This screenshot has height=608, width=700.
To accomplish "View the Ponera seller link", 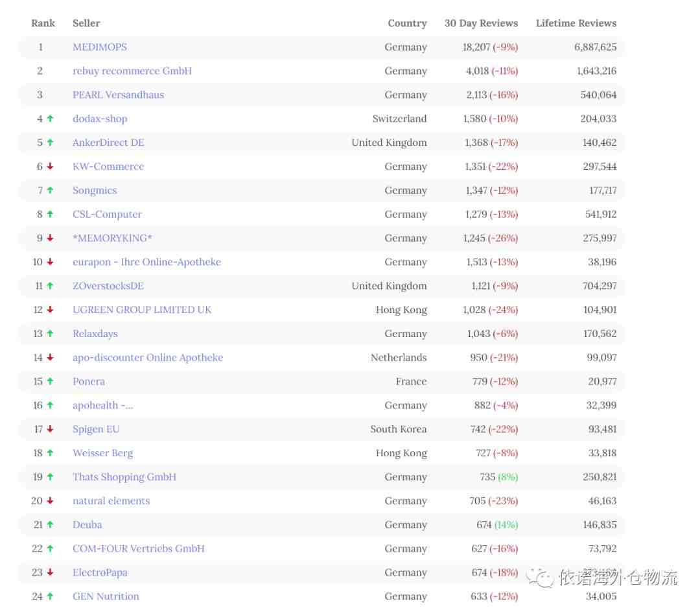I will (x=89, y=381).
